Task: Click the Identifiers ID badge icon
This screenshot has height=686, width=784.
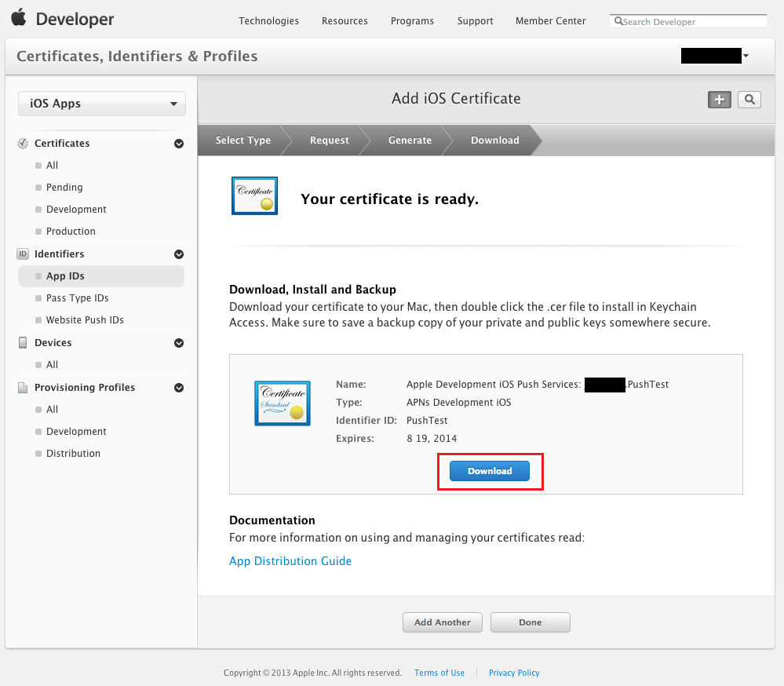Action: [x=23, y=254]
